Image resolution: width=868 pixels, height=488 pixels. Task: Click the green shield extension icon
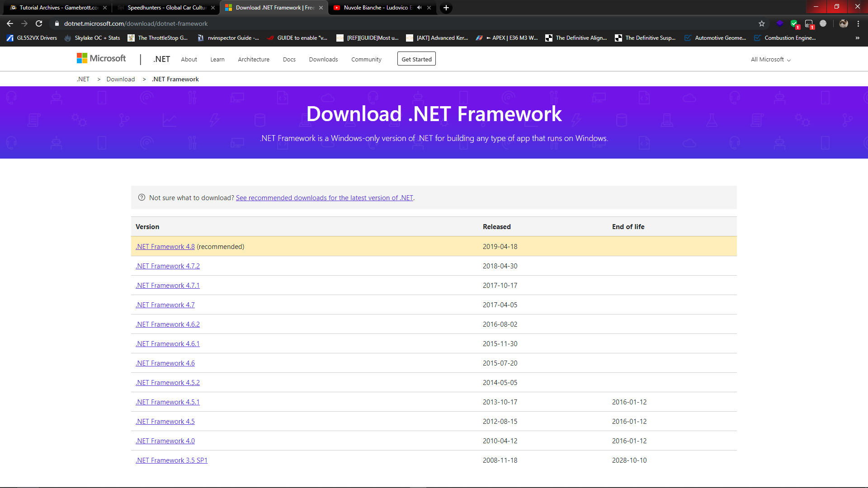[794, 23]
